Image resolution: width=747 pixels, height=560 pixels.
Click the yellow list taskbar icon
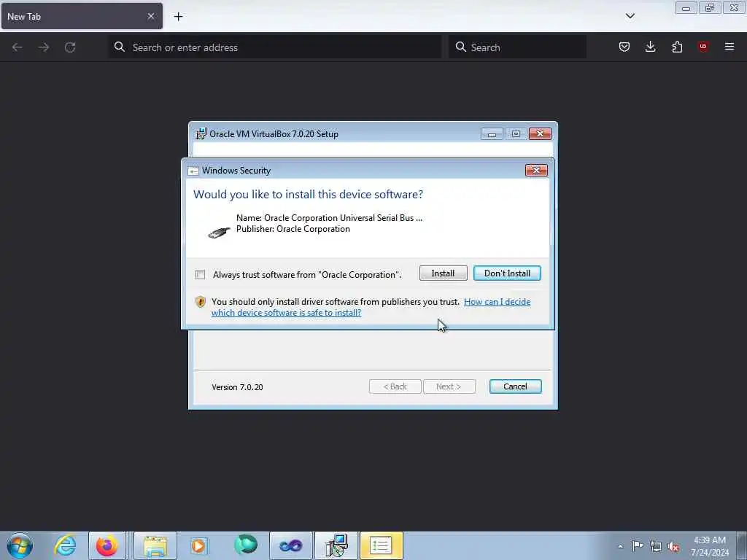point(381,545)
